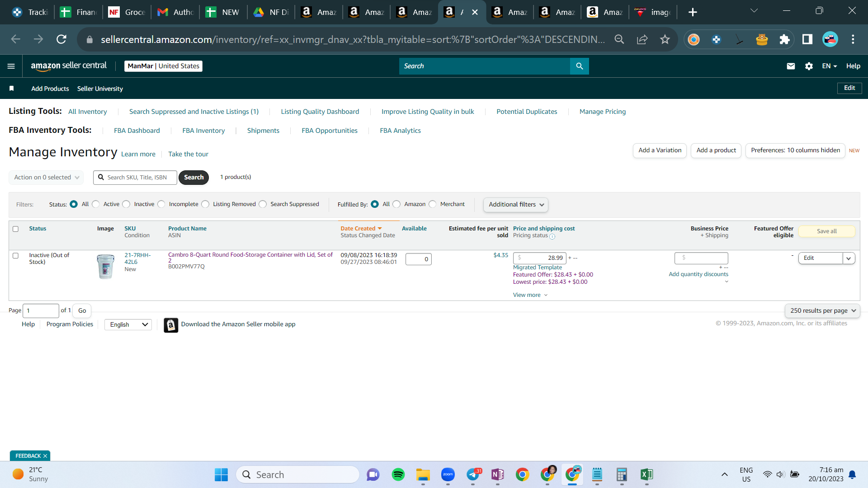
Task: Select Fulfilled By Amazon radio
Action: click(396, 204)
